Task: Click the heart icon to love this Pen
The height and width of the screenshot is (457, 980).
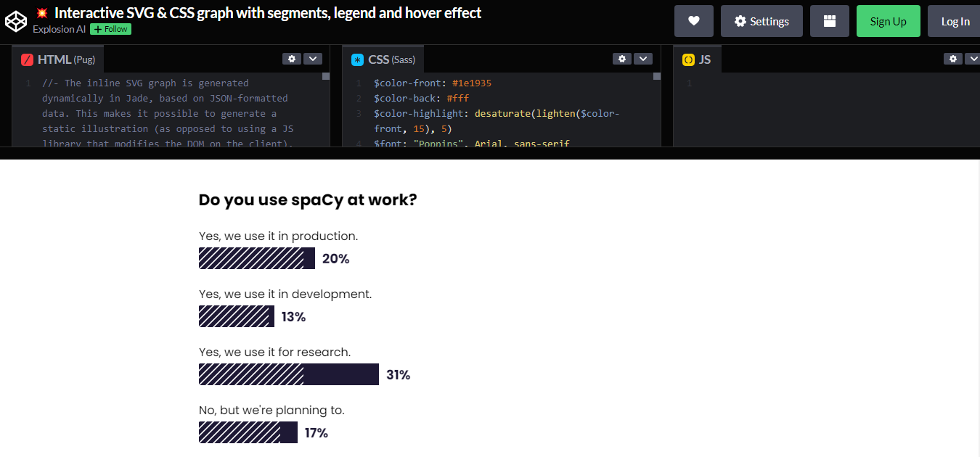Action: pos(693,20)
